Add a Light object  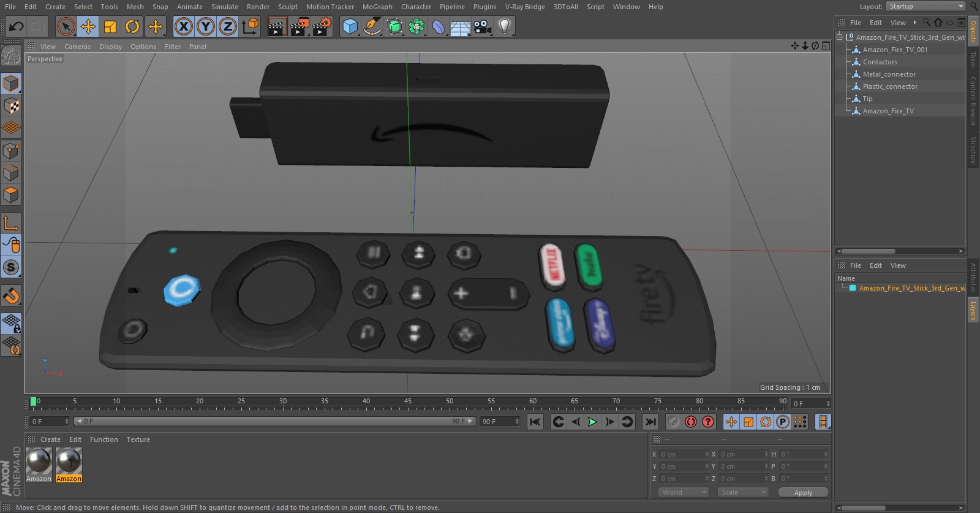tap(505, 26)
